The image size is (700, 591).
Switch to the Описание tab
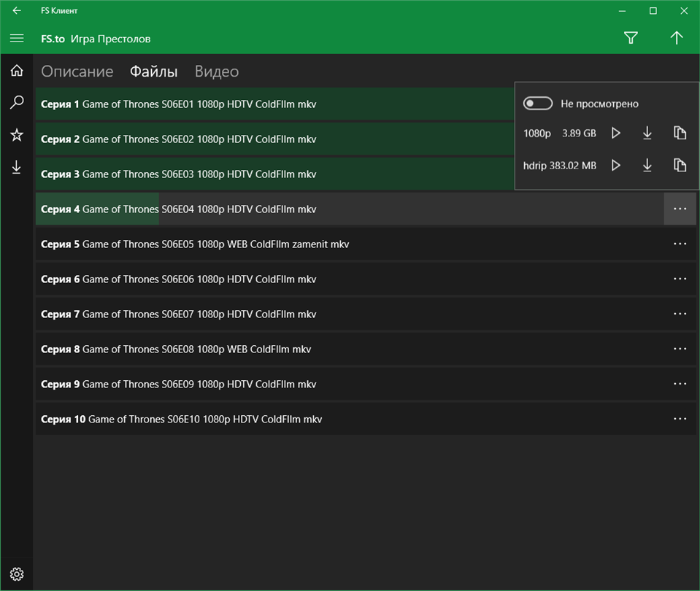(77, 72)
